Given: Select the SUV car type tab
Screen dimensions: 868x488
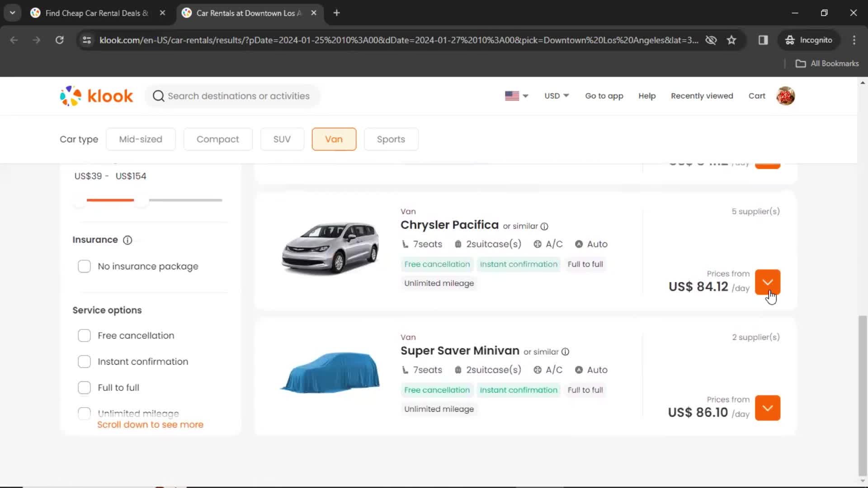Looking at the screenshot, I should click(x=282, y=139).
